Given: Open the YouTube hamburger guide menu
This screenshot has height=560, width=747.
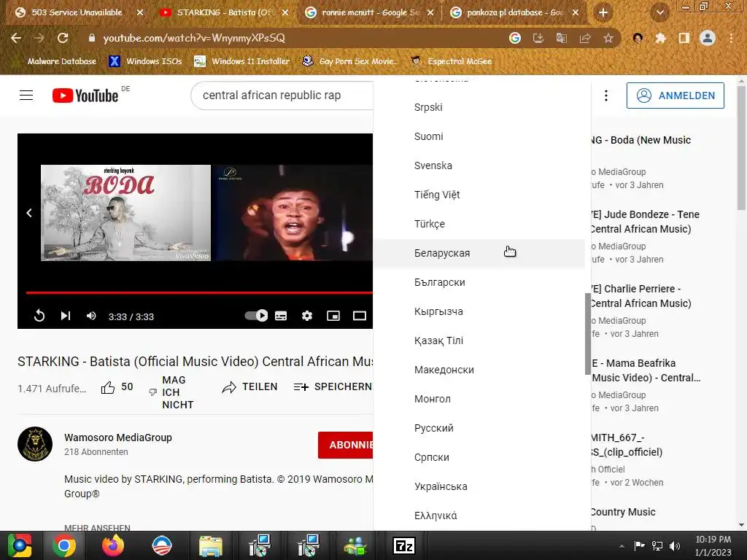Looking at the screenshot, I should click(26, 96).
